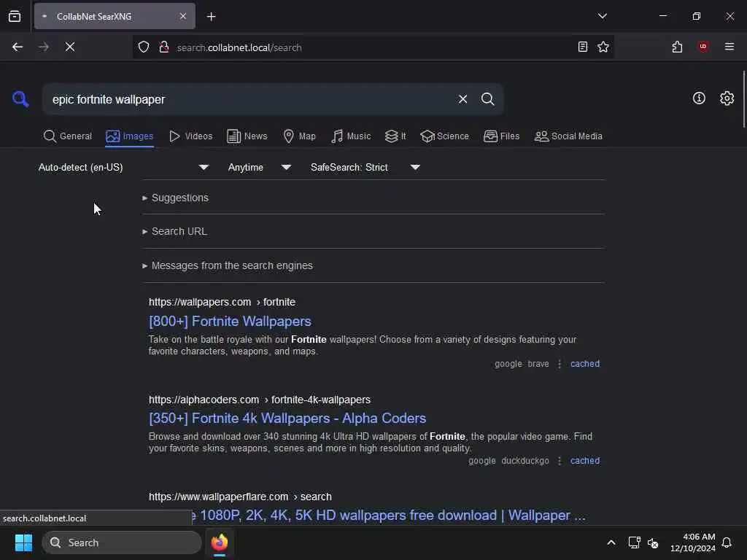The image size is (747, 560).
Task: Open the clock showing 4:06 AM
Action: [x=693, y=542]
